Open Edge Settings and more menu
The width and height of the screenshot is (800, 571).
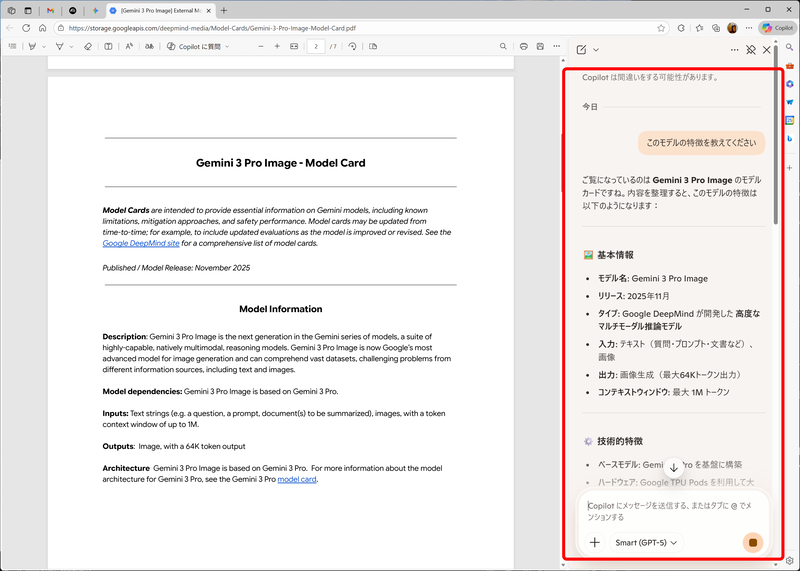tap(748, 28)
